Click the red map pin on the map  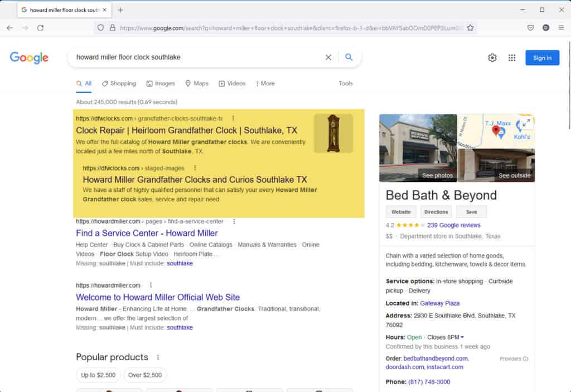point(496,130)
